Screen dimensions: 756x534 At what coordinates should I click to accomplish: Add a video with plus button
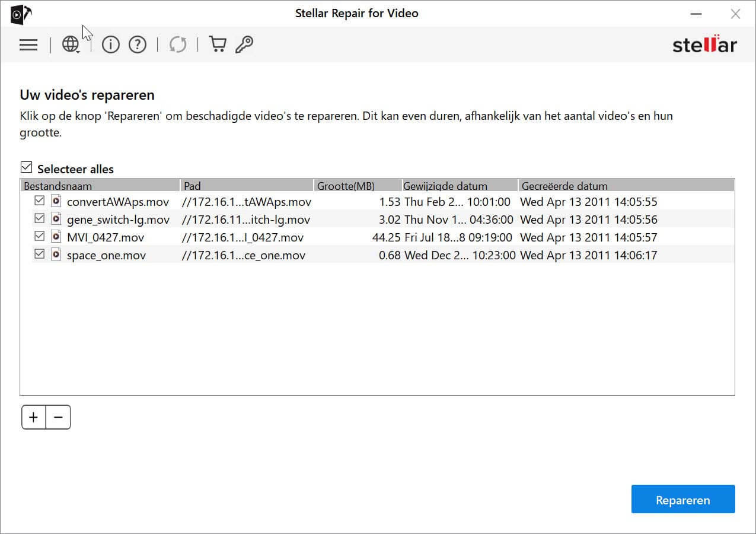click(x=34, y=417)
